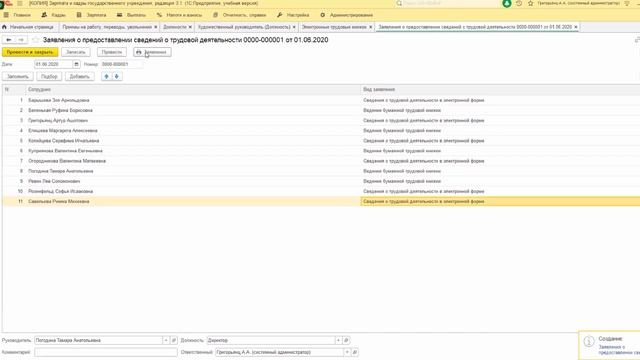The image size is (640, 360).
Task: Click the Добавить button
Action: (80, 76)
